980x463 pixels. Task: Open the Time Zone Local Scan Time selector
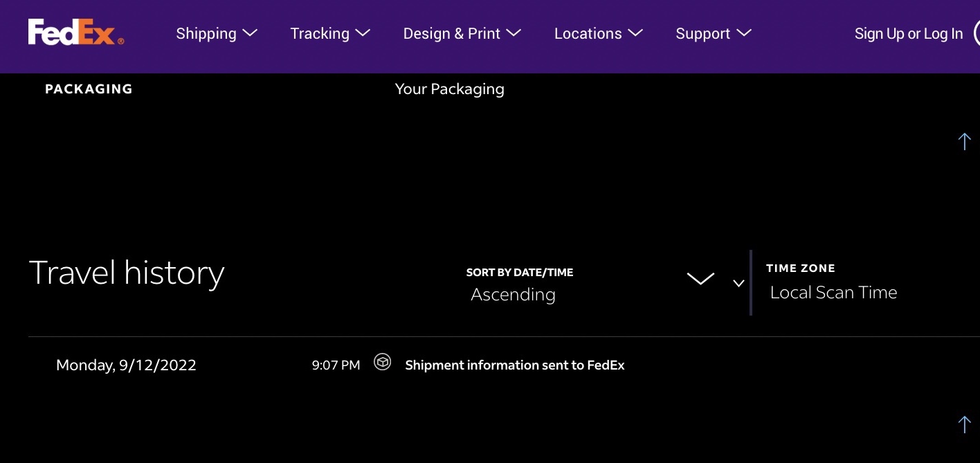click(x=833, y=292)
